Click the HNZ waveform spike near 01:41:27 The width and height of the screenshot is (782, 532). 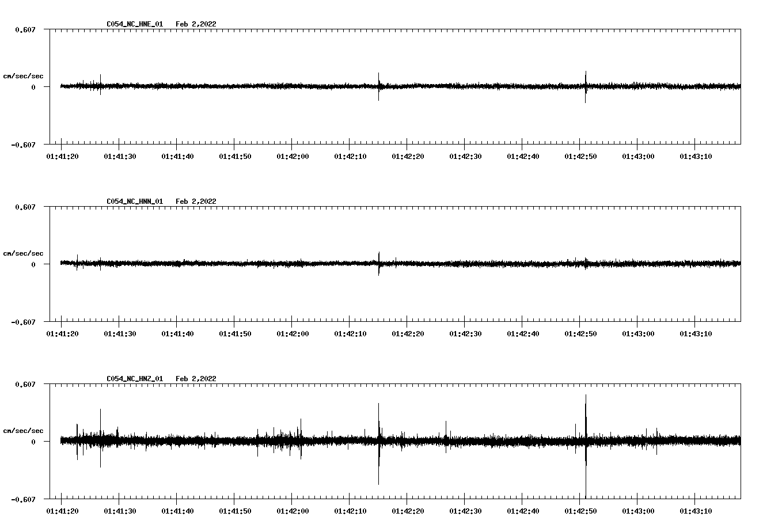[x=100, y=438]
